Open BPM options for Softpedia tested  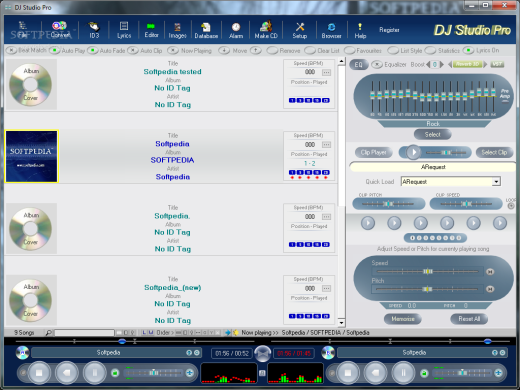coord(326,72)
